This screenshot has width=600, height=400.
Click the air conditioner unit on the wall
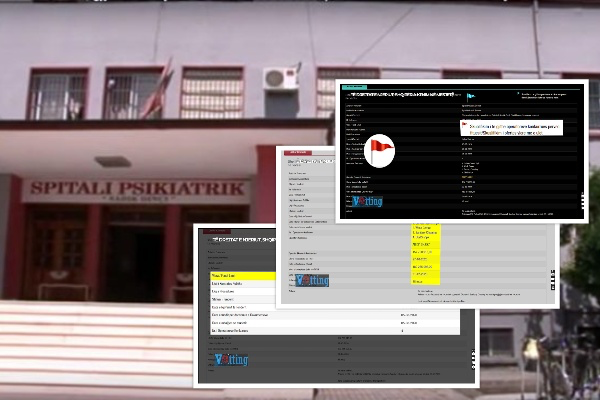click(280, 79)
